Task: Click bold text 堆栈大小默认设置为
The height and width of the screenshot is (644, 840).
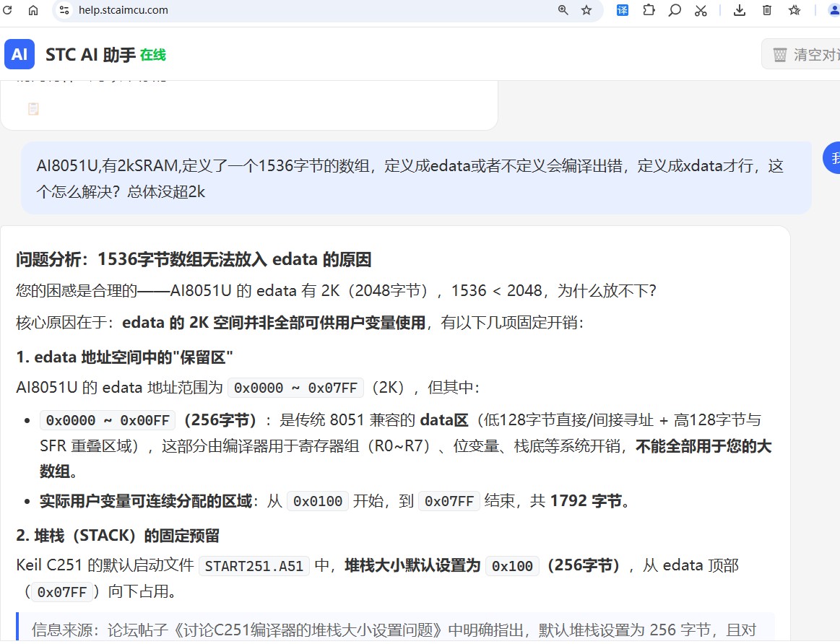Action: click(x=412, y=565)
